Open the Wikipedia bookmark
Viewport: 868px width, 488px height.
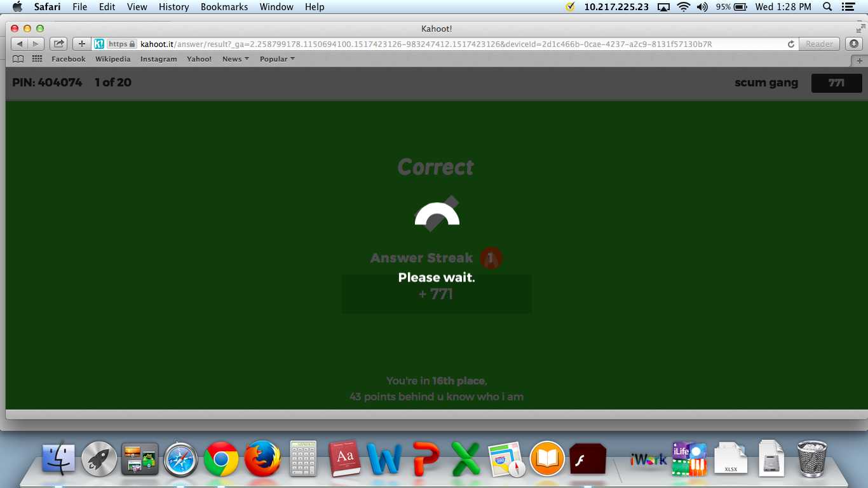(x=113, y=59)
